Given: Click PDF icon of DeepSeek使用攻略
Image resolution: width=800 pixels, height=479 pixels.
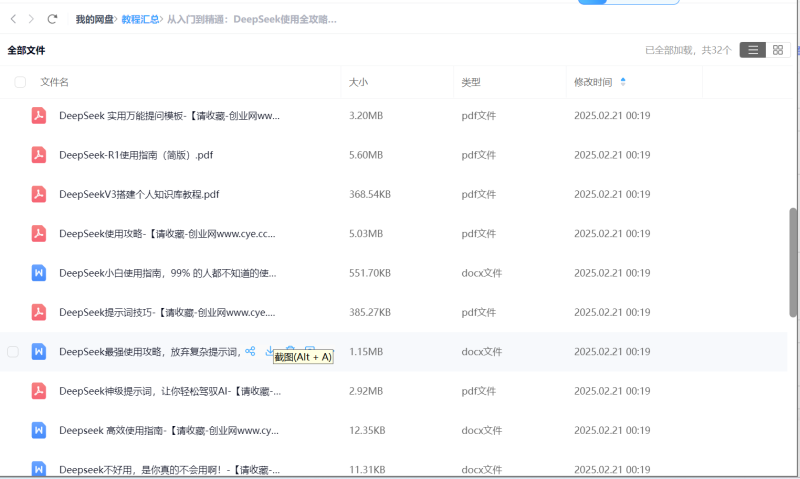Looking at the screenshot, I should click(x=39, y=233).
